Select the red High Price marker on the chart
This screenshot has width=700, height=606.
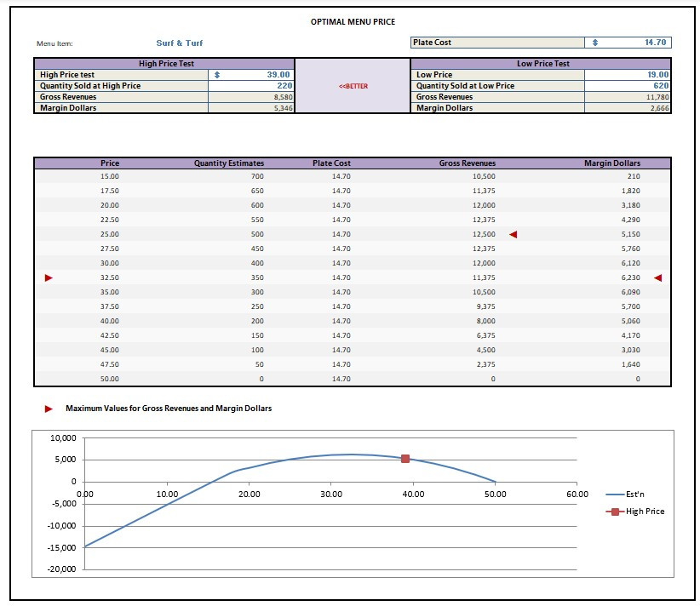404,458
